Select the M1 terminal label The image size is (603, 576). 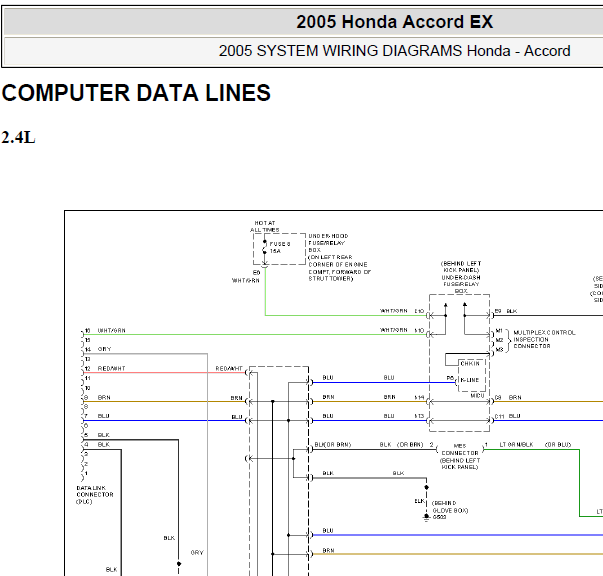pos(499,331)
